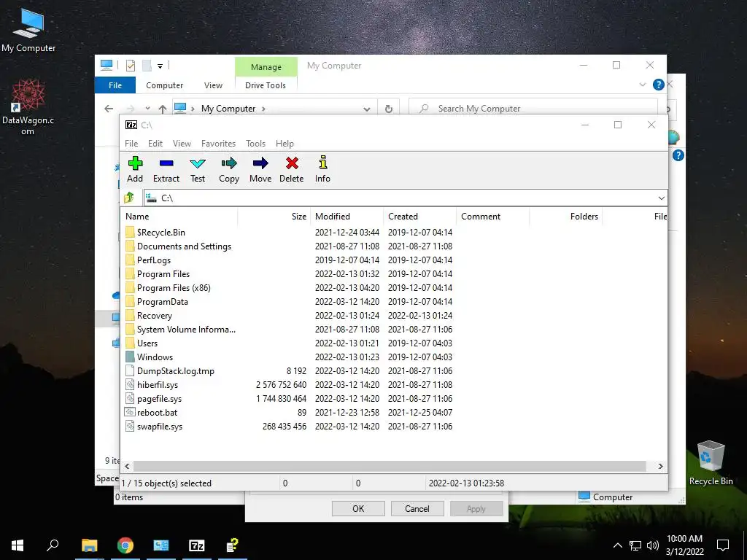The width and height of the screenshot is (747, 560).
Task: Open the 7-Zip File menu
Action: tap(131, 144)
